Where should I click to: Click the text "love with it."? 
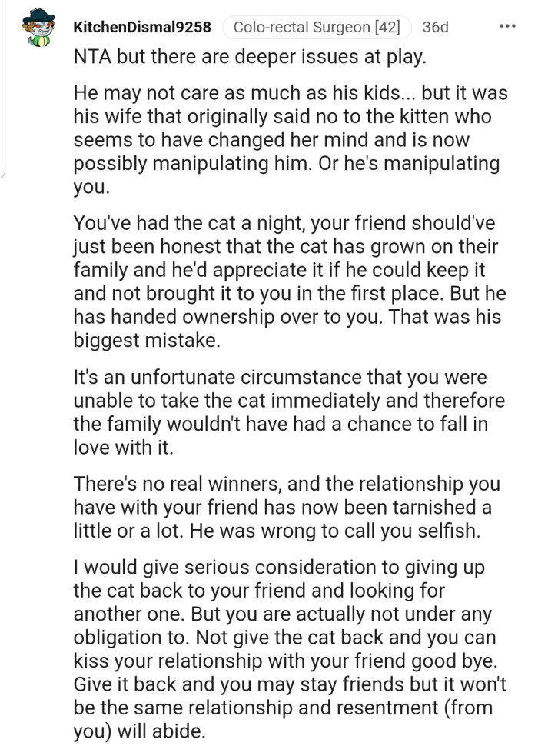(124, 448)
